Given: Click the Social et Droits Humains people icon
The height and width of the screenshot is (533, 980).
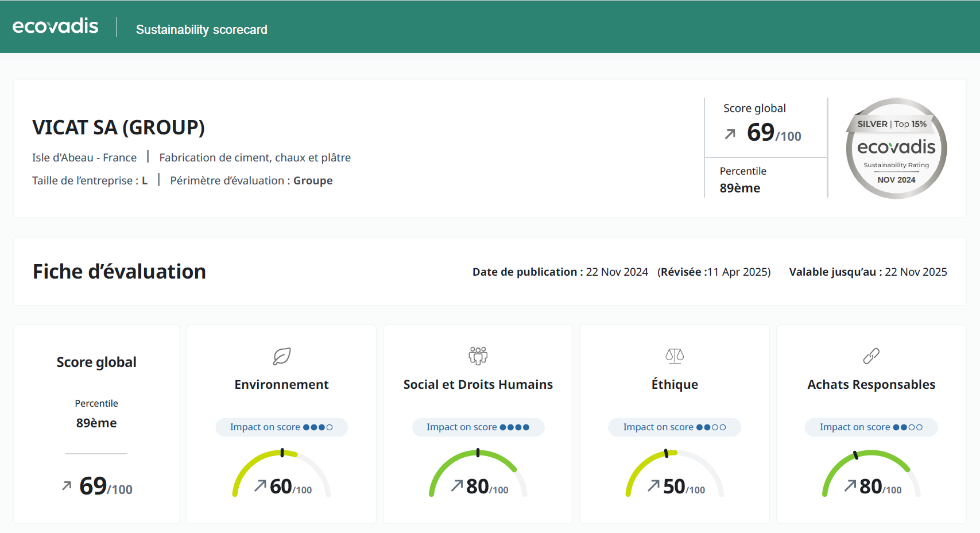Looking at the screenshot, I should tap(478, 356).
